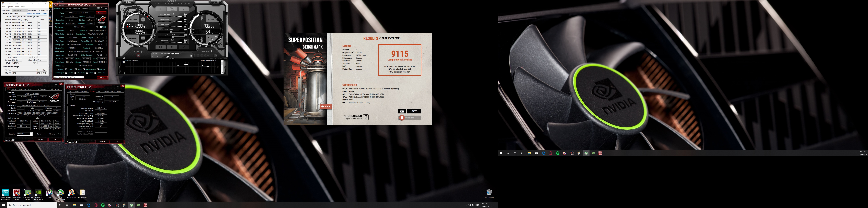The height and width of the screenshot is (208, 868).
Task: Click Compare results online in Superposition
Action: pyautogui.click(x=400, y=60)
